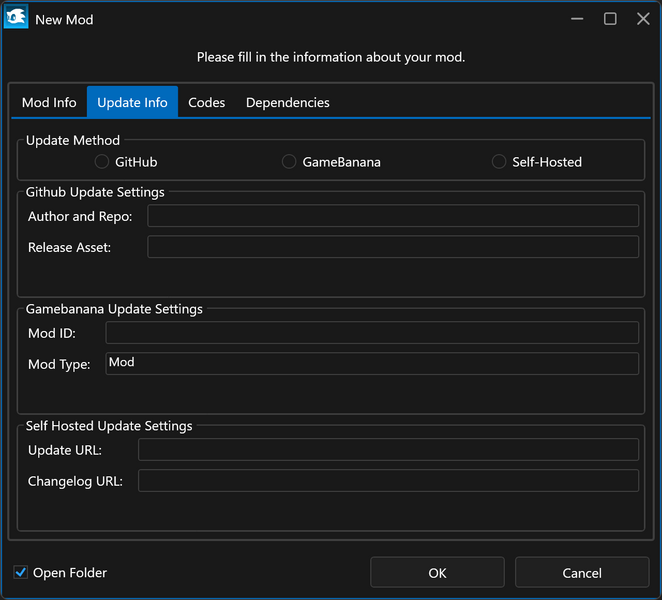Switch to the Mod Info tab
Viewport: 662px width, 600px height.
49,102
